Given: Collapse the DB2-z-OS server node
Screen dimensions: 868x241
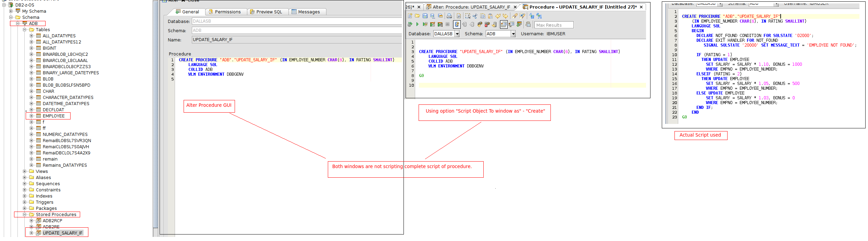Looking at the screenshot, I should [x=4, y=5].
